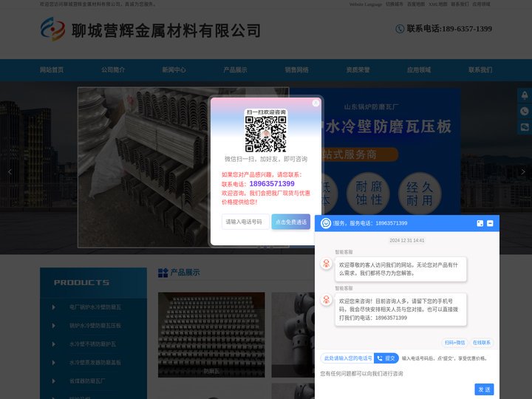Open the 防磨瓦 product thumbnail

(x=211, y=335)
